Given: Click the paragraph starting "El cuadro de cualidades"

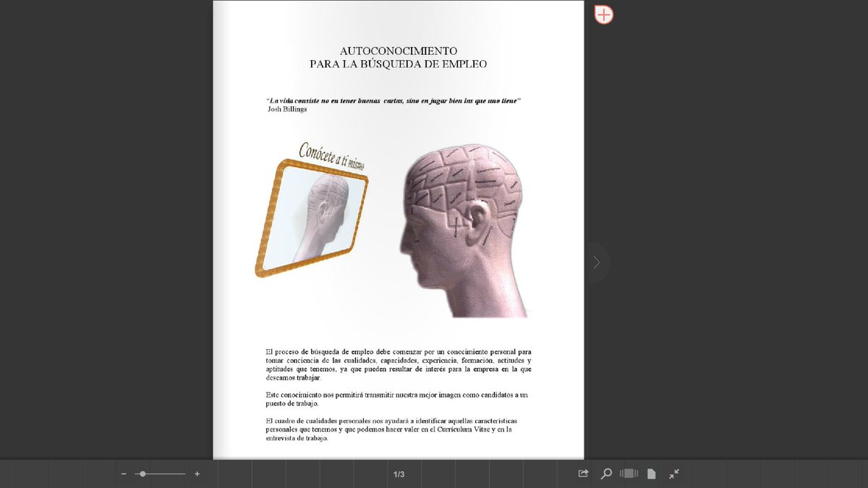Looking at the screenshot, I should pos(391,429).
